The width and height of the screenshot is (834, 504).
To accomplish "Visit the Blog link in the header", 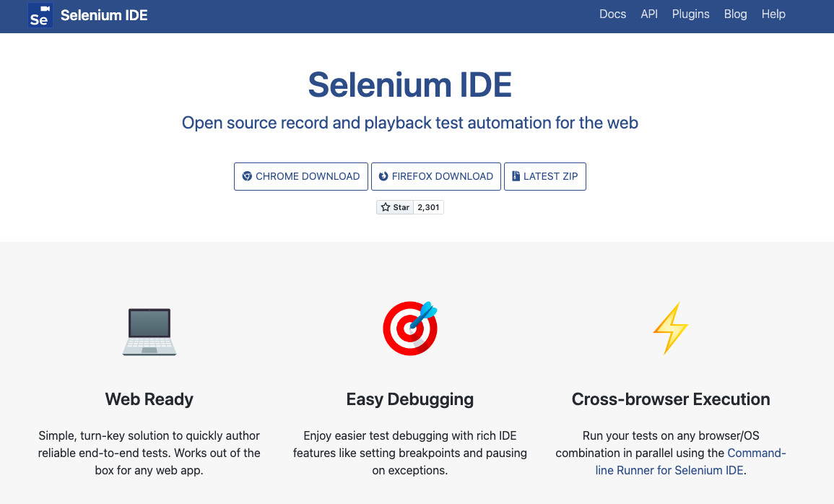I will pyautogui.click(x=735, y=14).
